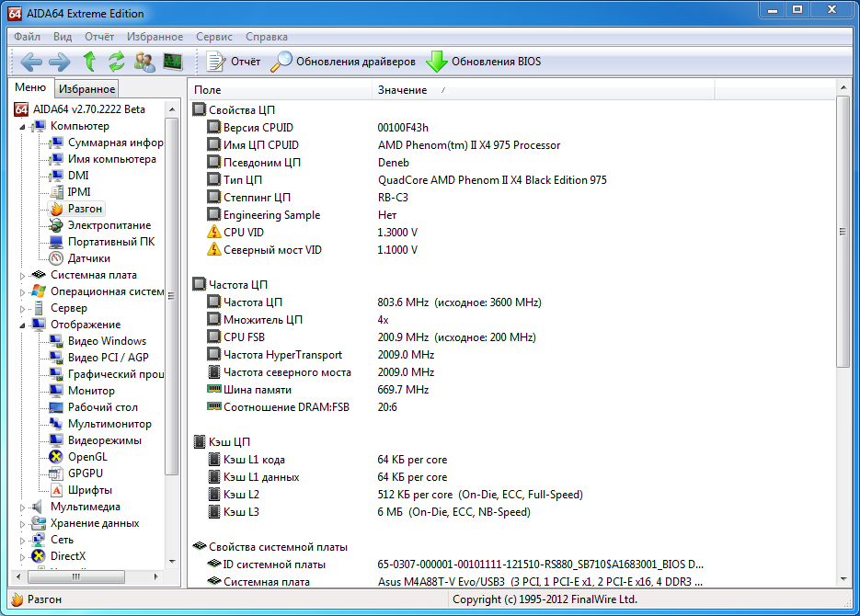Screen dimensions: 860x616
Task: Expand the Мультимедиа tree node
Action: 23,507
